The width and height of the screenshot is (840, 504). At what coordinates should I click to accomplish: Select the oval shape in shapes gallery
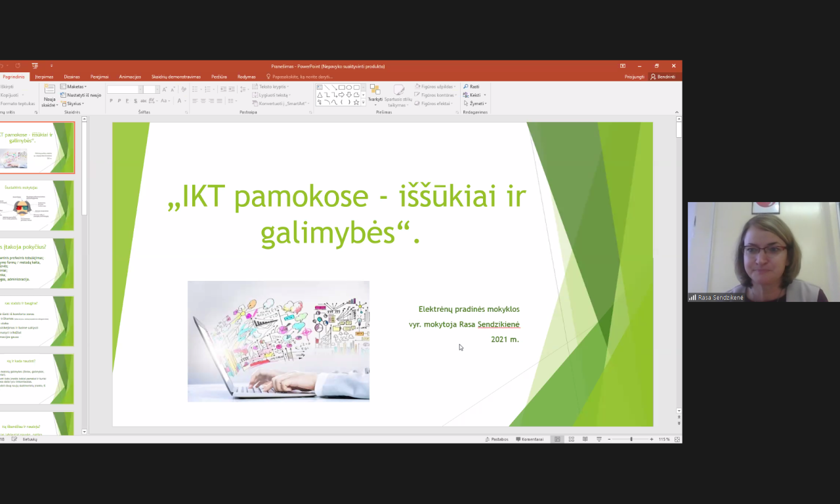pyautogui.click(x=348, y=87)
